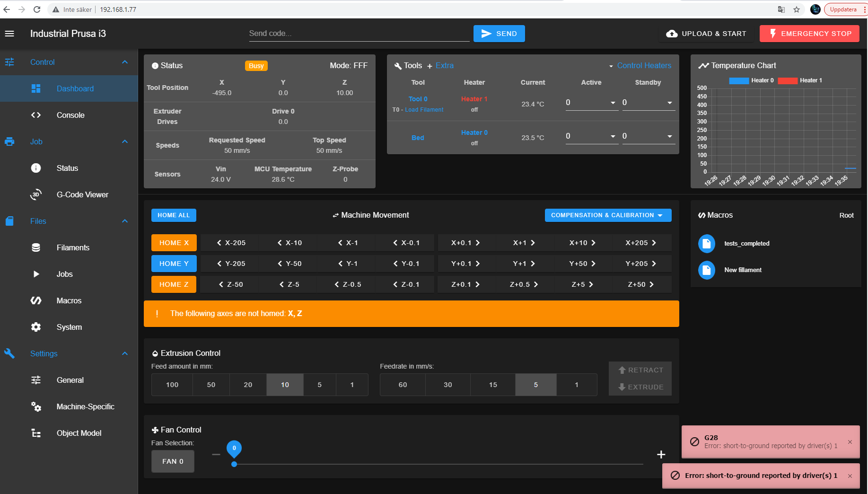Jog X axis by X+10

pyautogui.click(x=582, y=243)
